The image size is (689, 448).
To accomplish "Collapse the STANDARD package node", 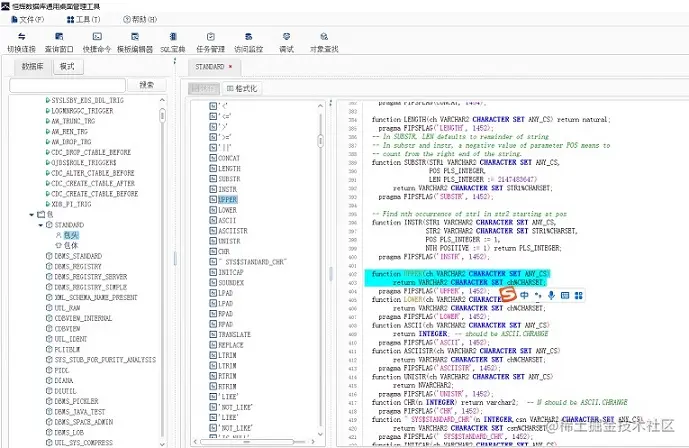I will pyautogui.click(x=40, y=225).
